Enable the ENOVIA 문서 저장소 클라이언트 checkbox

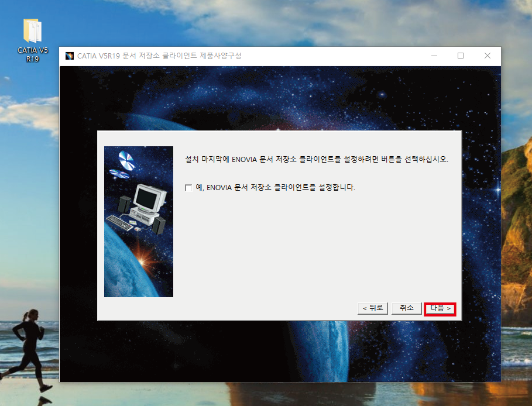[x=188, y=188]
